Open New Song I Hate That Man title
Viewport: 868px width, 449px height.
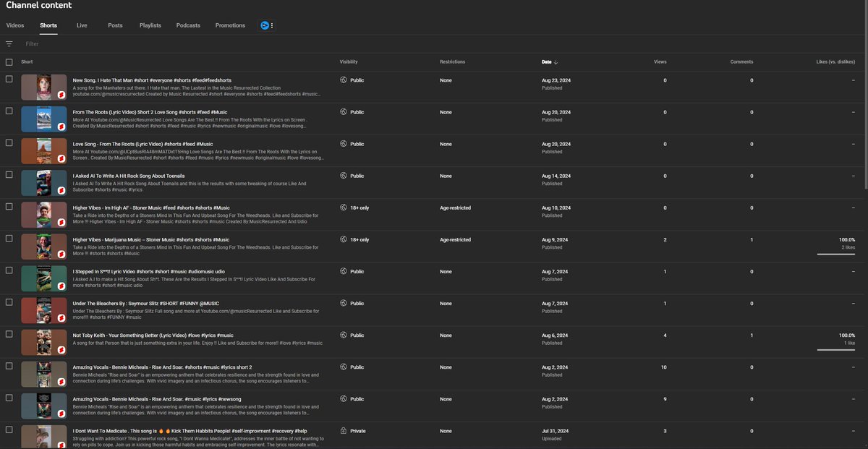[x=153, y=80]
